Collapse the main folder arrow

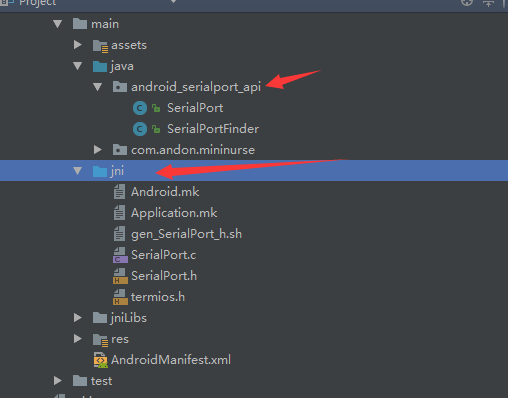57,24
